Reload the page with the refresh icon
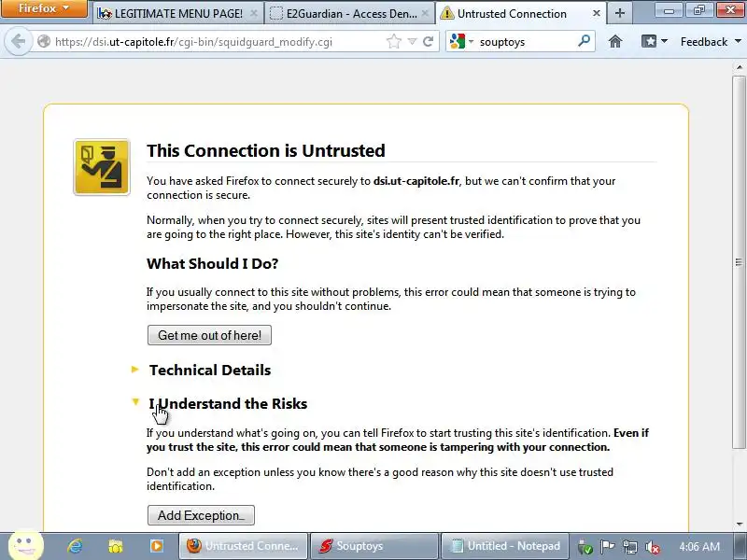Image resolution: width=747 pixels, height=560 pixels. coord(428,41)
